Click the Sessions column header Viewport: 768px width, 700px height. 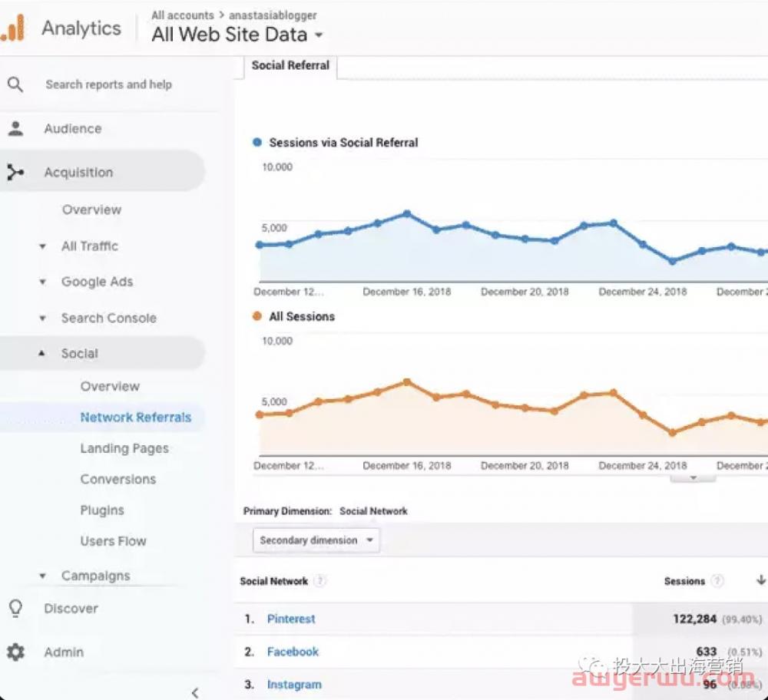[684, 581]
